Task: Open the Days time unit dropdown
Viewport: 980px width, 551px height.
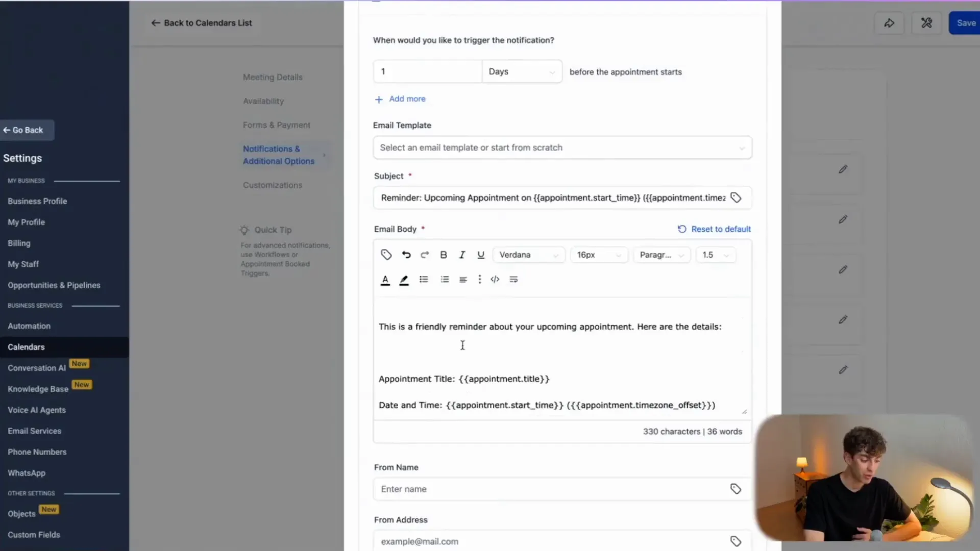Action: 522,71
